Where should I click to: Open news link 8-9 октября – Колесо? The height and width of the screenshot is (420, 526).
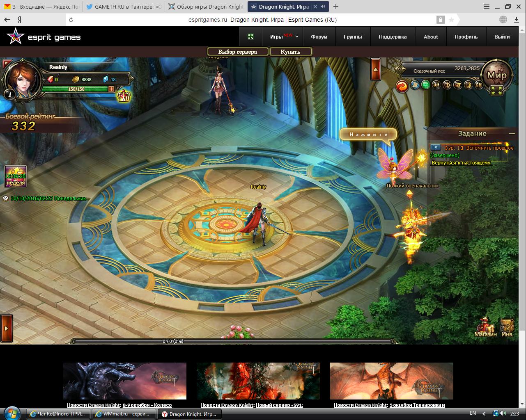point(147,405)
